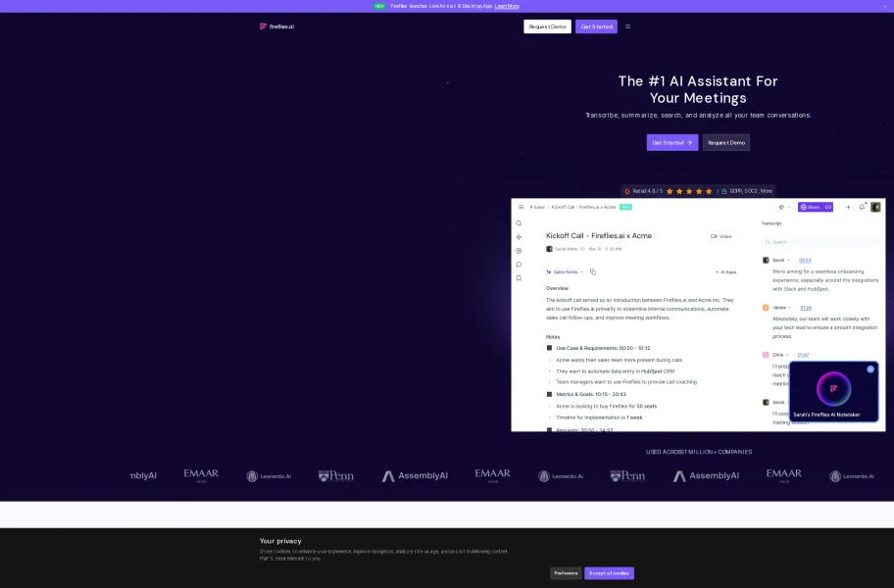The width and height of the screenshot is (894, 588).
Task: Click Janice's orange avatar in the transcript
Action: click(766, 308)
